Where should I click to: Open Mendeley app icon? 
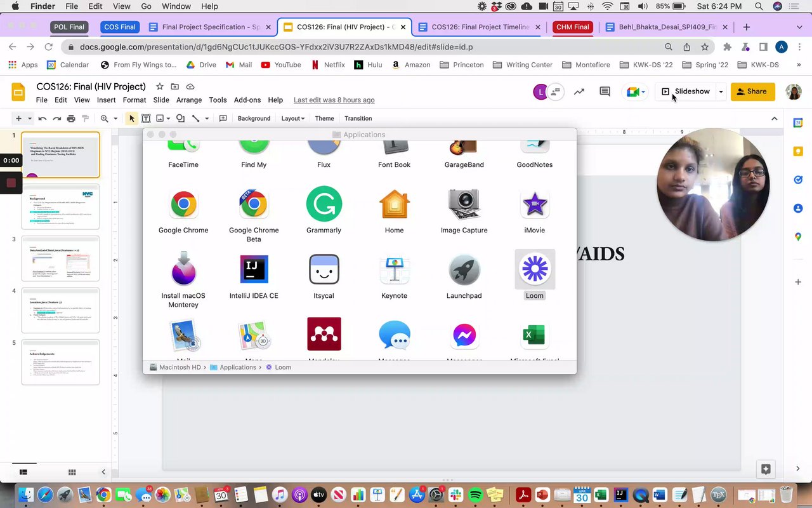coord(324,334)
